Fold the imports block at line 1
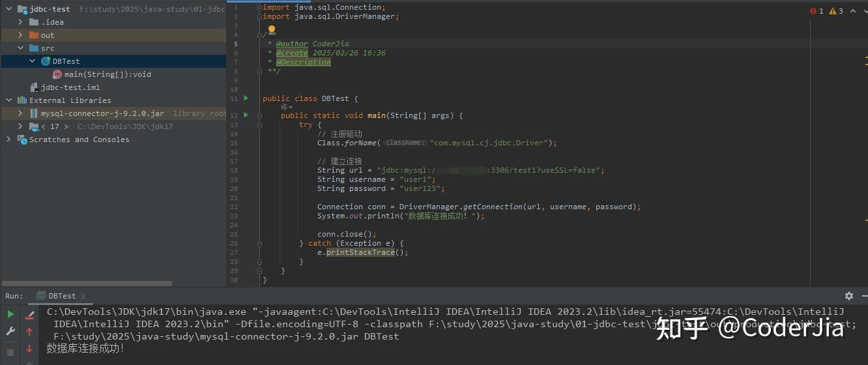868x365 pixels. 259,7
